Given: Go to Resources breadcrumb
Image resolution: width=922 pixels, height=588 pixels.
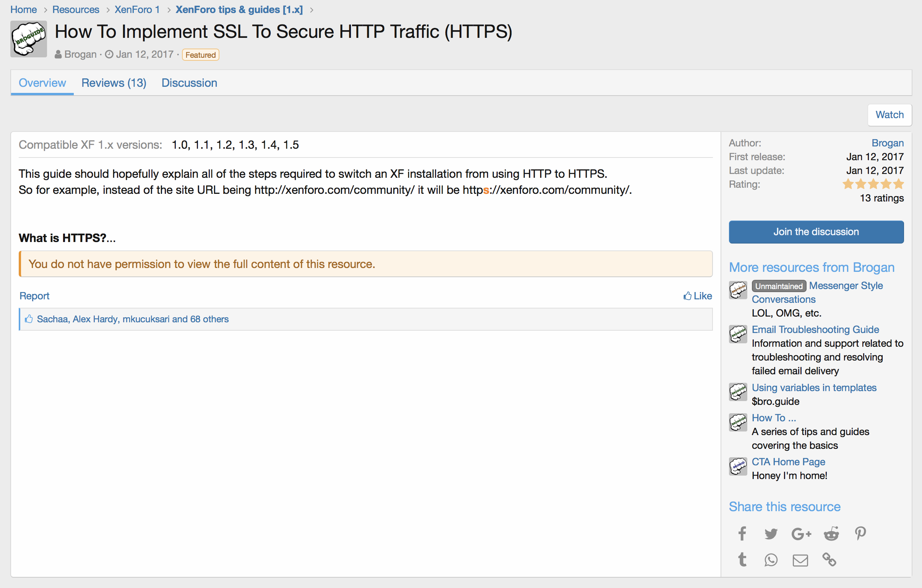Looking at the screenshot, I should [76, 10].
